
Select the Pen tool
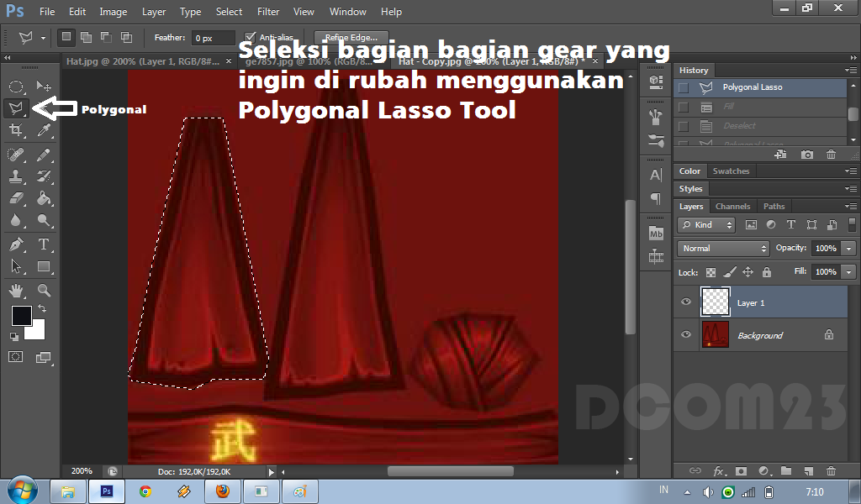pos(16,244)
